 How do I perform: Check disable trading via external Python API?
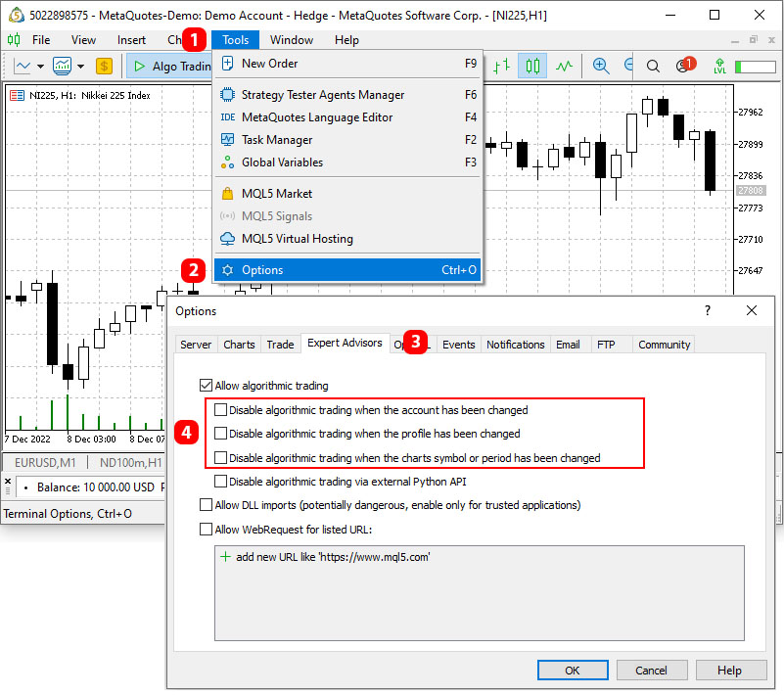[220, 482]
